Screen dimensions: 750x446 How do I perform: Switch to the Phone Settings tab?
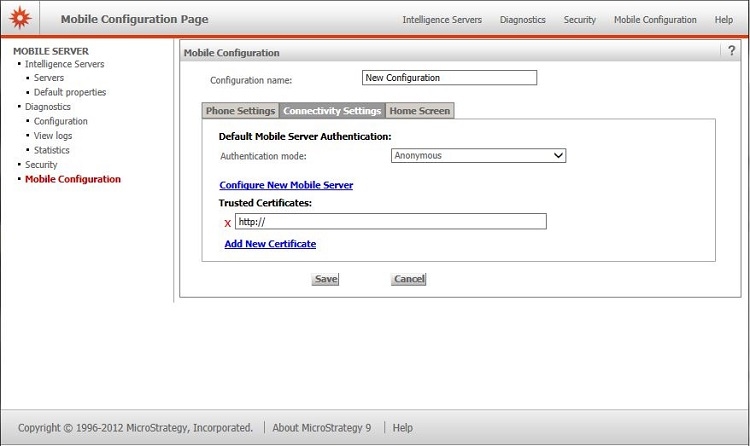(x=240, y=111)
